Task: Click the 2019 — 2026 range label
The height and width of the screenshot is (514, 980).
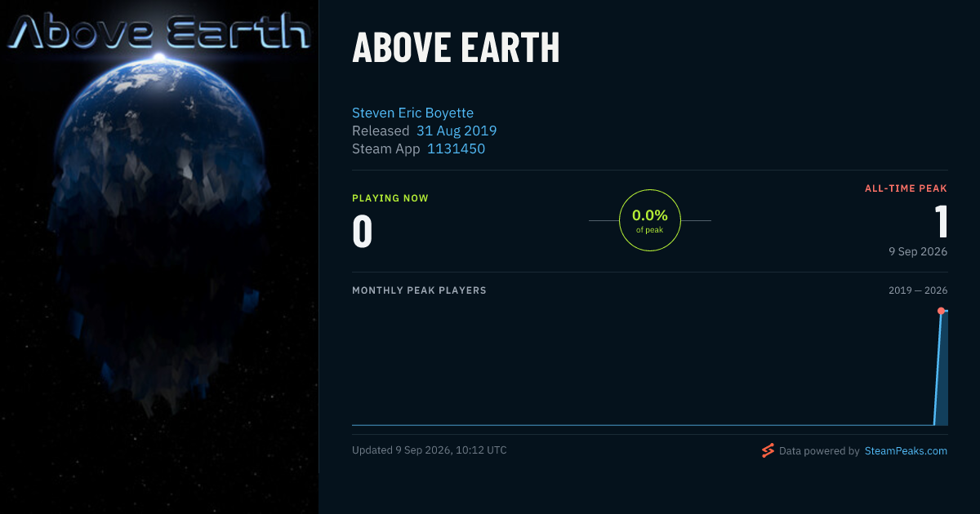Action: tap(918, 290)
